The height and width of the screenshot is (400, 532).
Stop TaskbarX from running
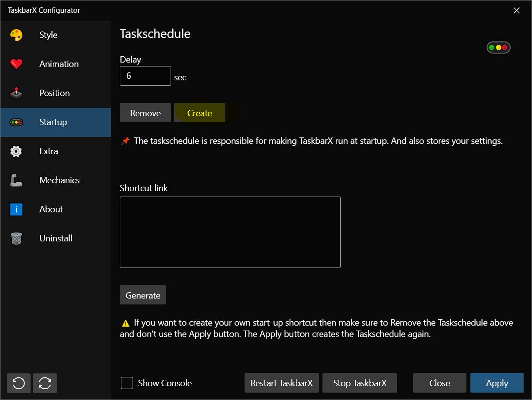pos(359,383)
